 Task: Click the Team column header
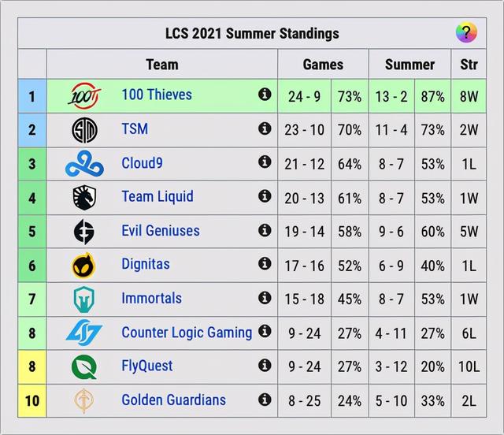pos(162,65)
